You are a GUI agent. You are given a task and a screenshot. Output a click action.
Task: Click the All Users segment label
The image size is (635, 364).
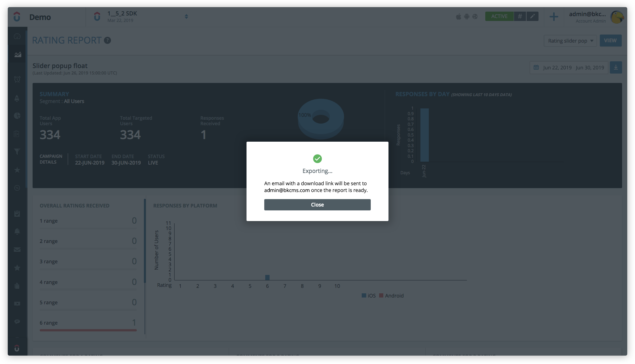tap(74, 101)
